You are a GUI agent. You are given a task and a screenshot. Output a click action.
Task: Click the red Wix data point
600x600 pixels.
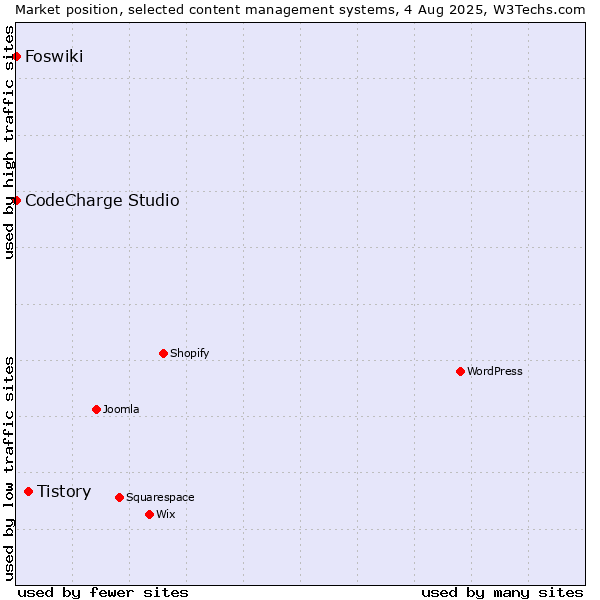[150, 515]
